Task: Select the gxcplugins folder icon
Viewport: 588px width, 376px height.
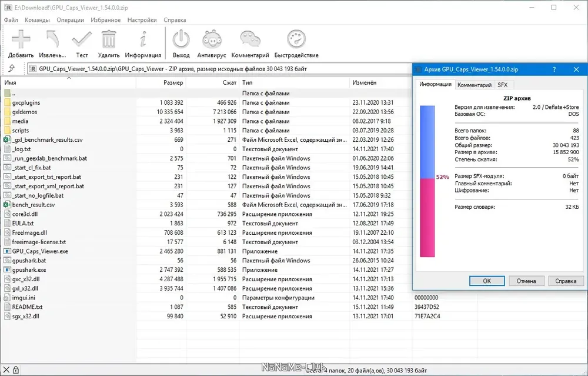Action: coord(8,102)
